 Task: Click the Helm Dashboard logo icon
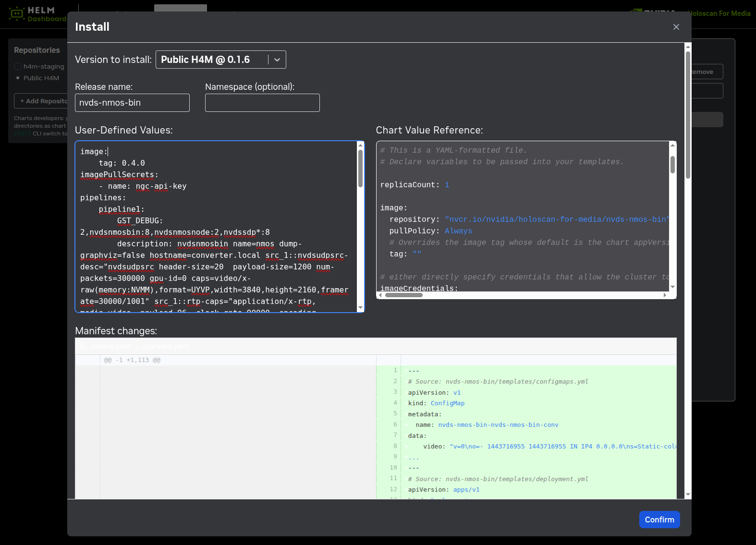point(17,14)
